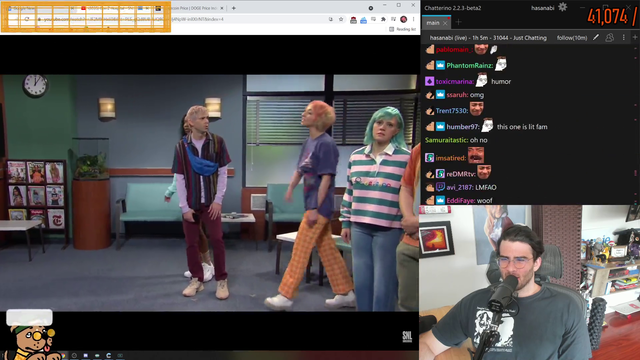Open Chrome three-dot menu
This screenshot has width=640, height=360.
[x=413, y=19]
